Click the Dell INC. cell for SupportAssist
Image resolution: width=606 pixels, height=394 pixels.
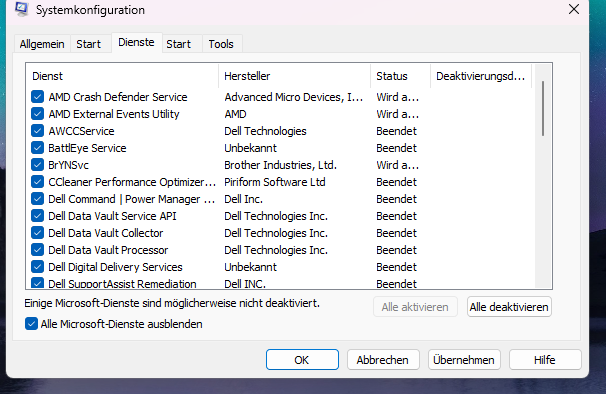point(245,284)
